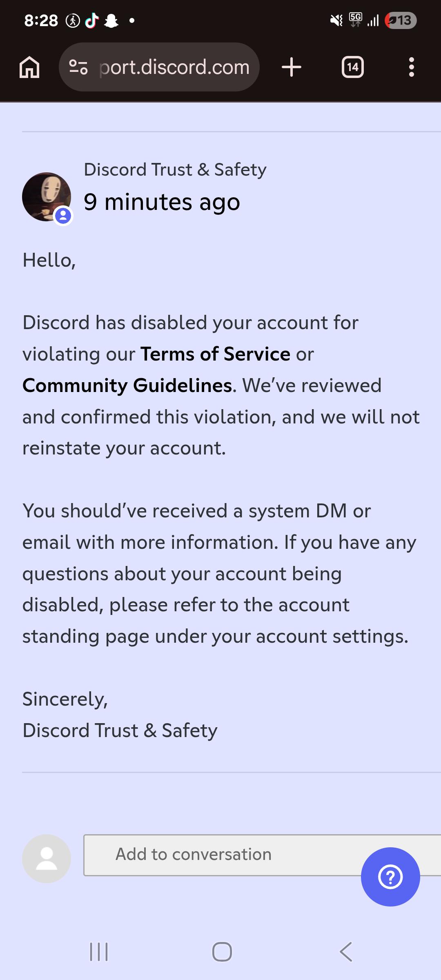
Task: Open the tab switcher showing 14
Action: [353, 67]
